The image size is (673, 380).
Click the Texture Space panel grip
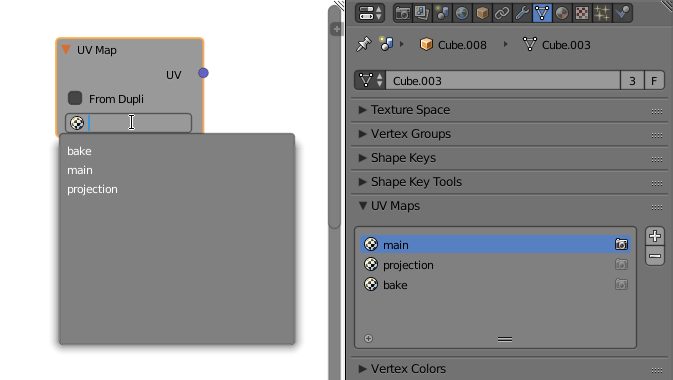pyautogui.click(x=657, y=111)
